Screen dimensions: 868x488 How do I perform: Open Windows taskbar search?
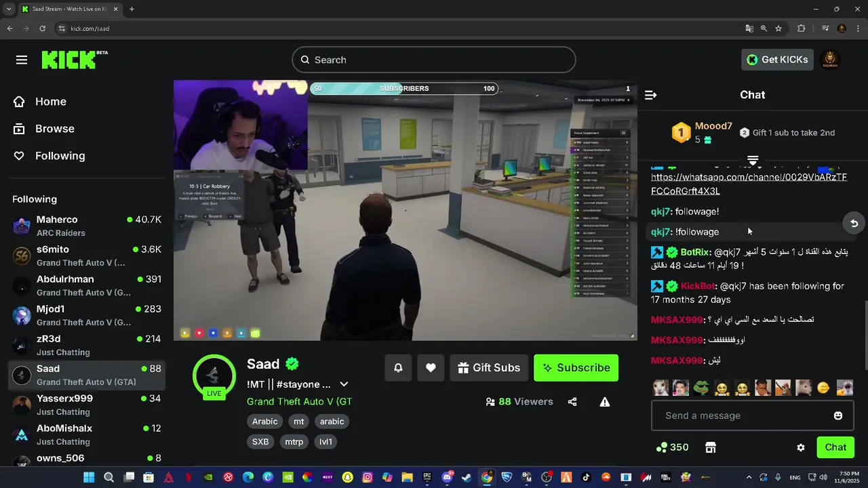[x=108, y=477]
